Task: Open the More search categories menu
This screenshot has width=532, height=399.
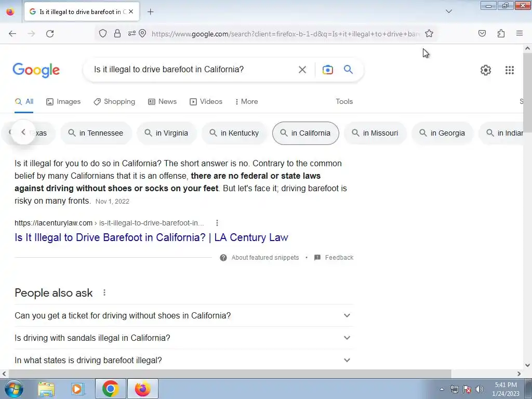Action: [247, 101]
